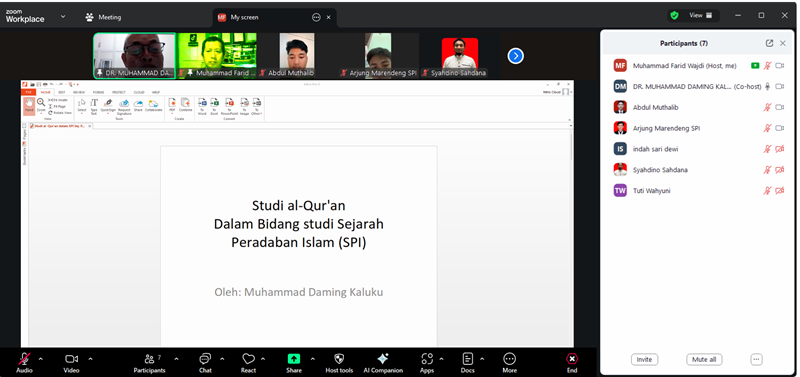Pop out the Participants panel
The image size is (800, 377).
click(x=769, y=43)
